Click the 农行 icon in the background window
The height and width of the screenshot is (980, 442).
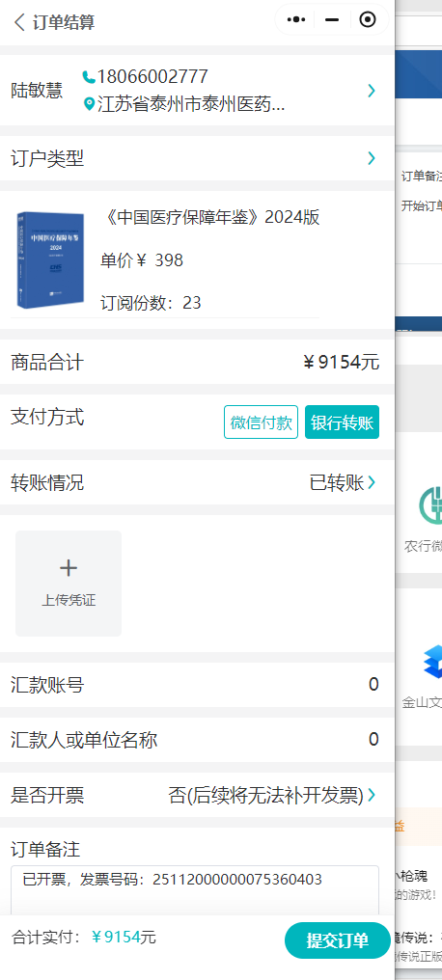click(431, 504)
